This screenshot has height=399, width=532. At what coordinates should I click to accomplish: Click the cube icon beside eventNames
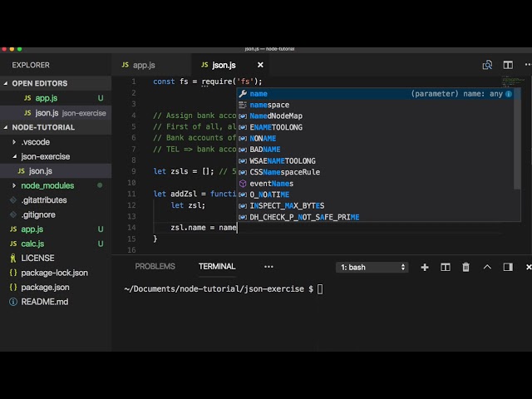coord(243,184)
